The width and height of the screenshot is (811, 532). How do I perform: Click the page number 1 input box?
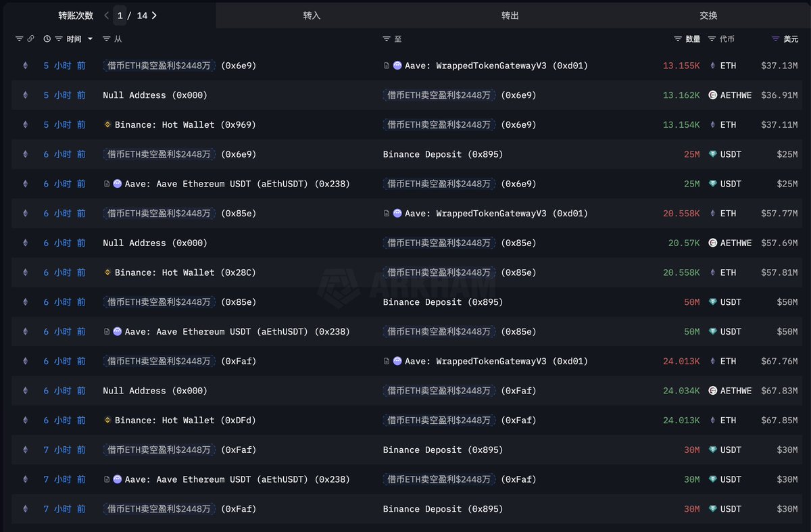point(120,15)
